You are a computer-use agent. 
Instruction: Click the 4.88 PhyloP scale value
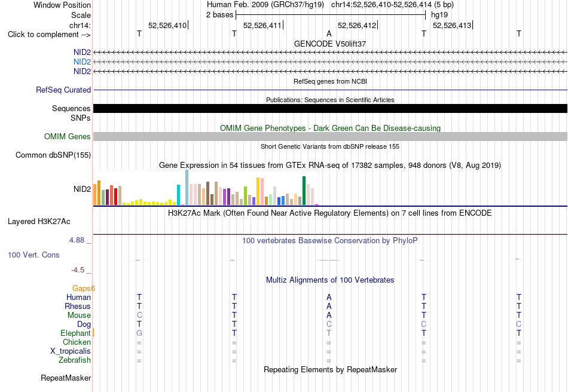point(77,240)
